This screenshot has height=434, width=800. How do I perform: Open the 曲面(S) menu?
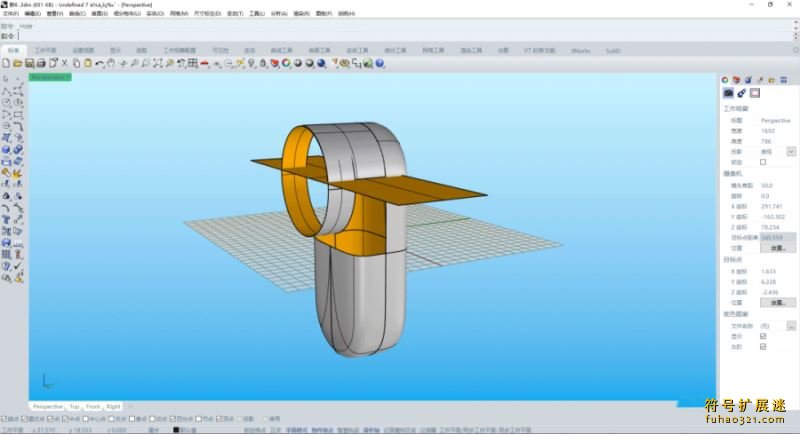99,13
